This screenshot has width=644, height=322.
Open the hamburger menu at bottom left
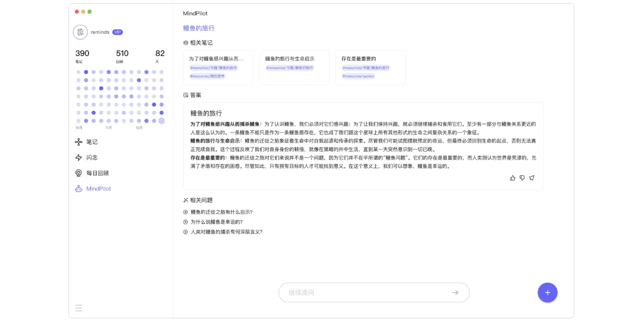[x=79, y=308]
